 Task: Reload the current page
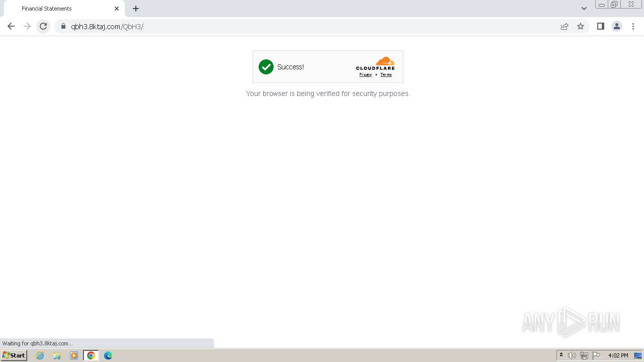(x=43, y=26)
